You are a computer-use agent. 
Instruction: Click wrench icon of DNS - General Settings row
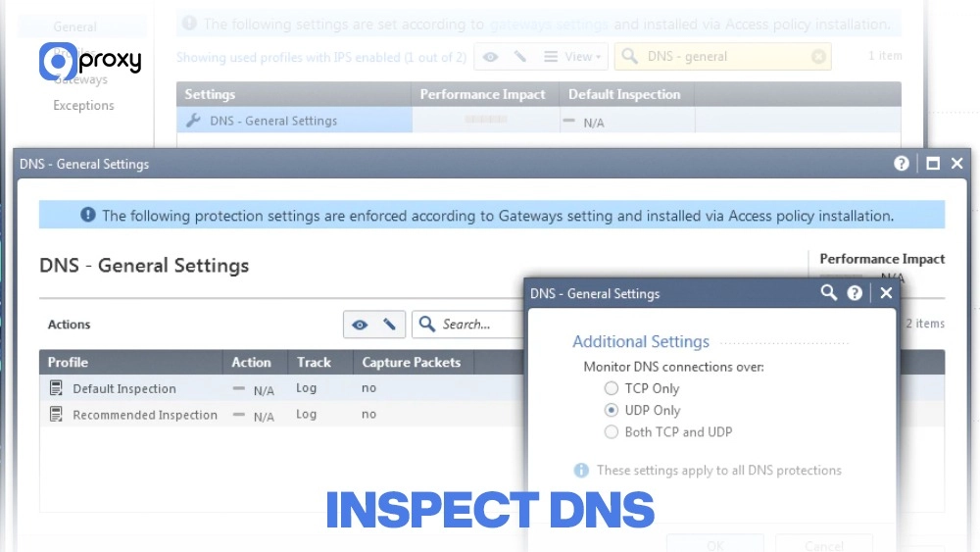click(x=193, y=120)
